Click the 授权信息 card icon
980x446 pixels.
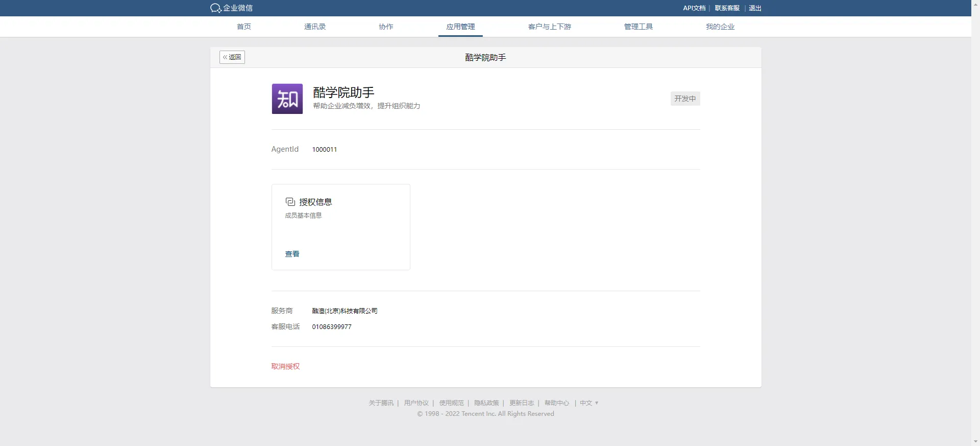click(x=290, y=202)
